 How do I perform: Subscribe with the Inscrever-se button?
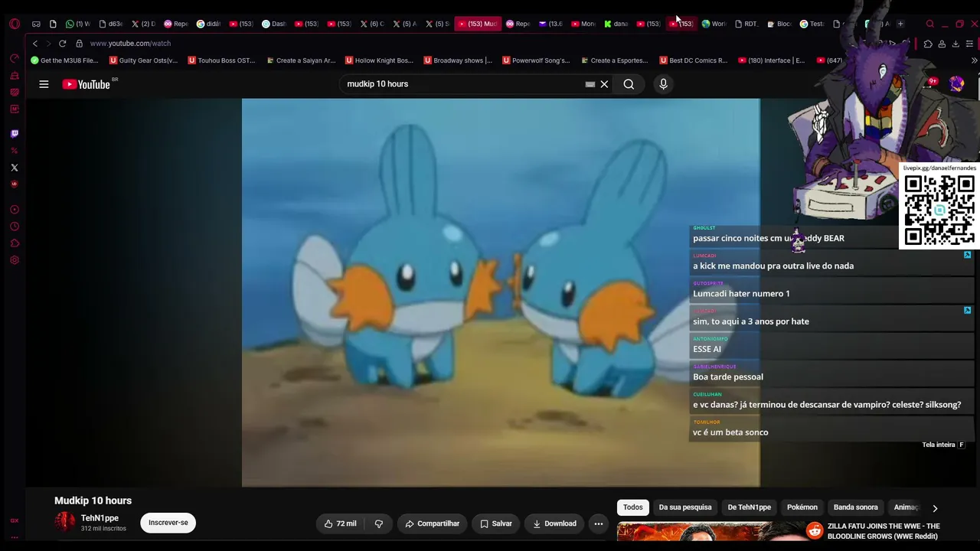click(x=168, y=523)
